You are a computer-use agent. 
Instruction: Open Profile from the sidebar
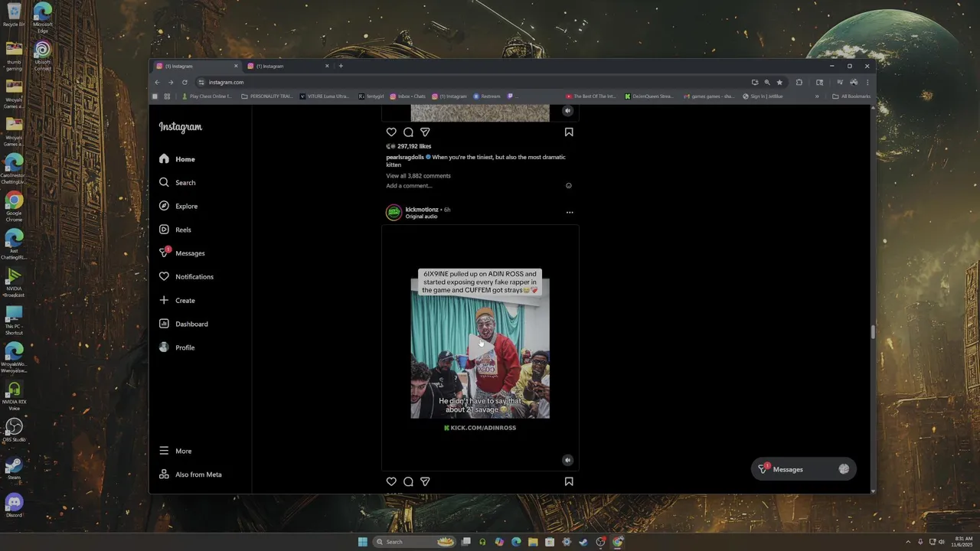tap(177, 347)
